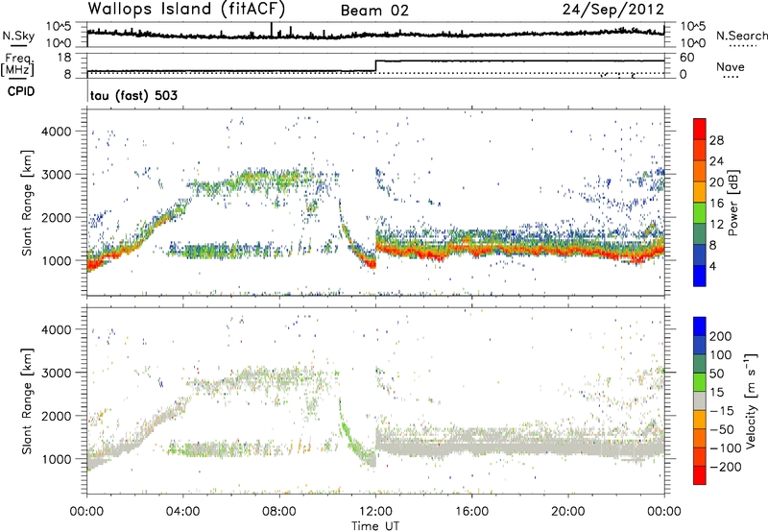768x532 pixels.
Task: Click the "100" value on Velocity scale
Action: pos(721,355)
